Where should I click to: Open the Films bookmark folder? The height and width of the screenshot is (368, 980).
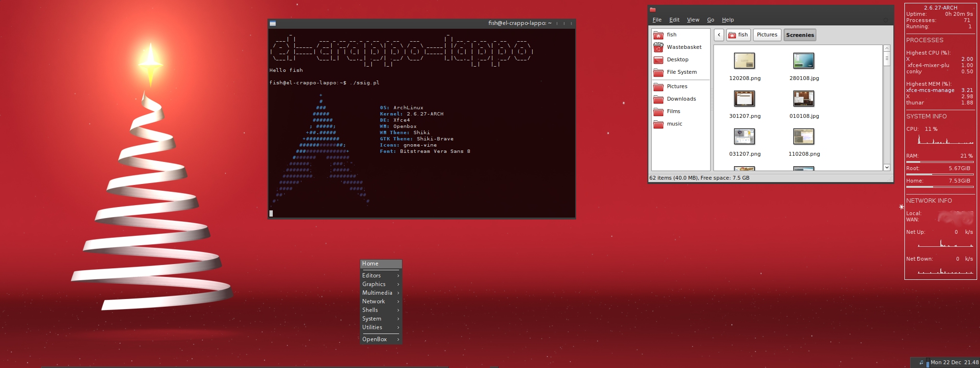coord(673,111)
